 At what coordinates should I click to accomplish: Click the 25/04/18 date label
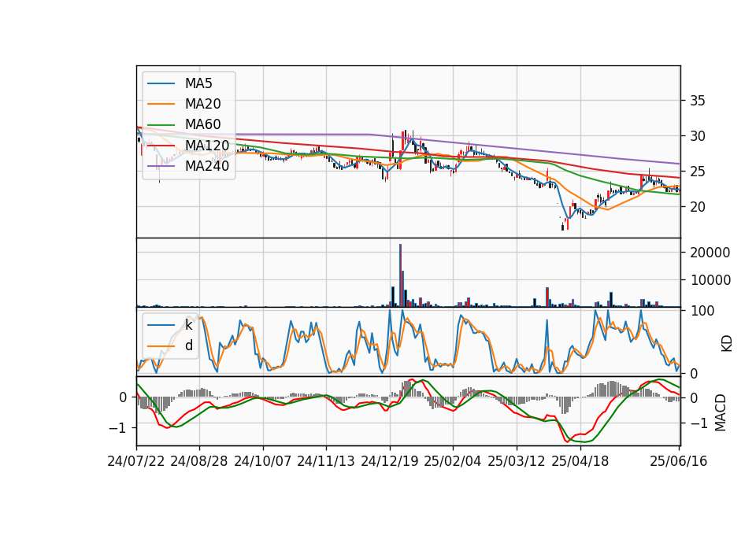(580, 461)
